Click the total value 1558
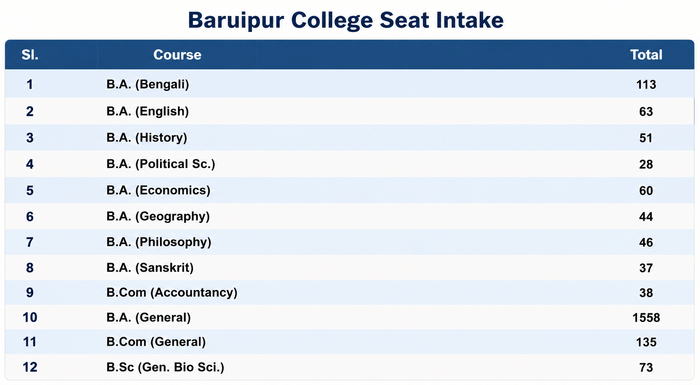 [x=646, y=318]
